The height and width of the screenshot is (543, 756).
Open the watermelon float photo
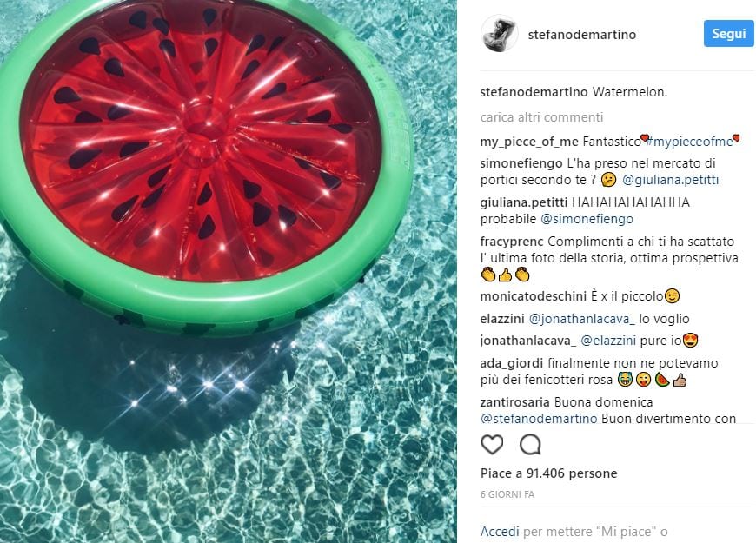coord(229,271)
